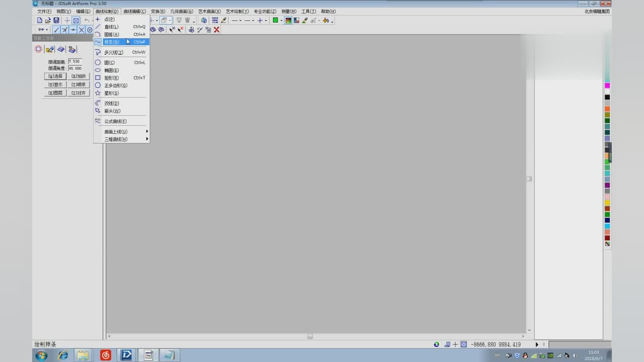
Task: Choose 圆(C) menu entry
Action: (x=121, y=63)
